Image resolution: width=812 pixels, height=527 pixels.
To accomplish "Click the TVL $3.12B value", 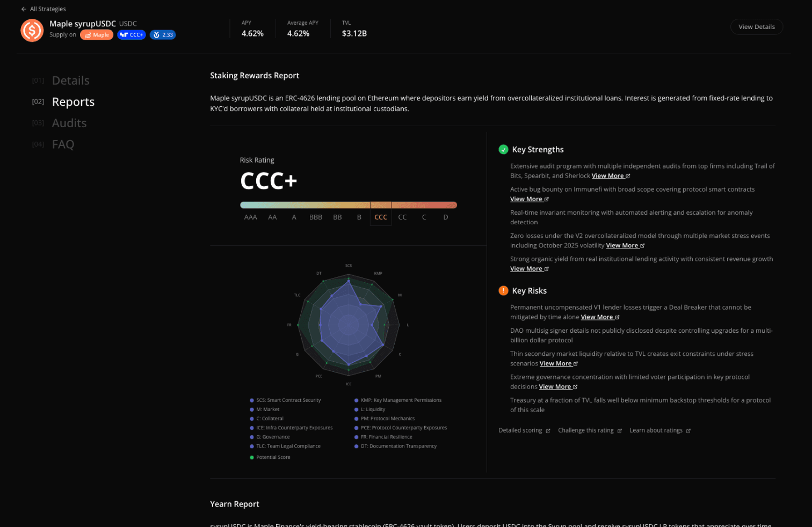I will pos(354,33).
